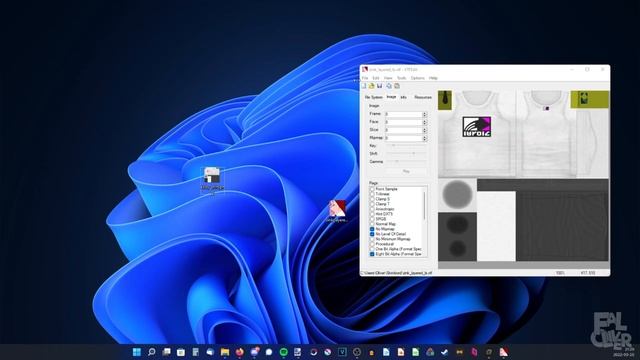Open the View menu in VTFEdit
The height and width of the screenshot is (360, 640).
tap(388, 78)
